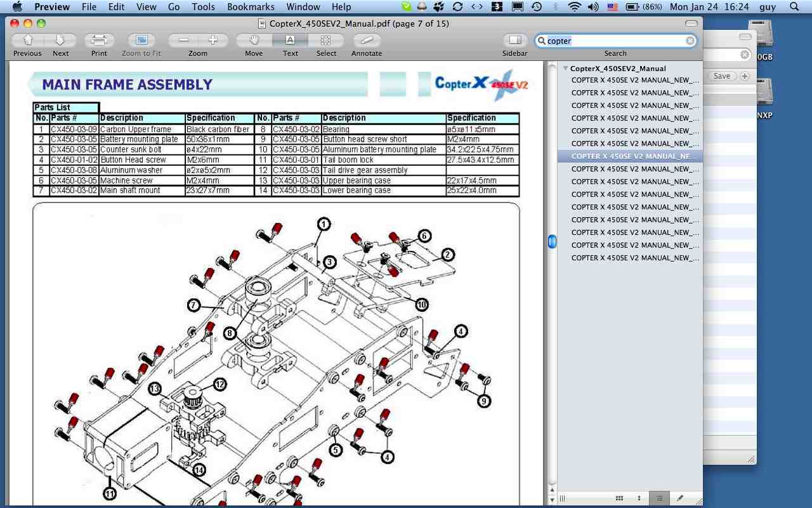Open the volume control menu
The image size is (812, 508).
(x=593, y=7)
